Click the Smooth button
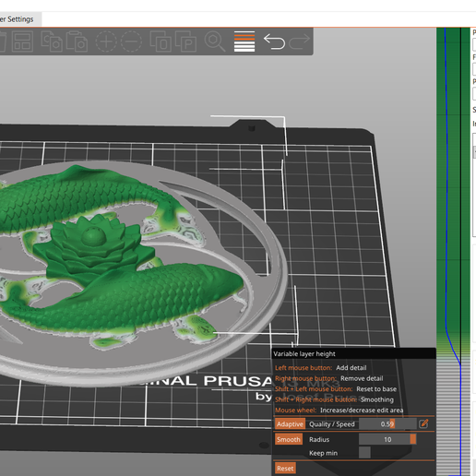The image size is (476, 476). 289,439
